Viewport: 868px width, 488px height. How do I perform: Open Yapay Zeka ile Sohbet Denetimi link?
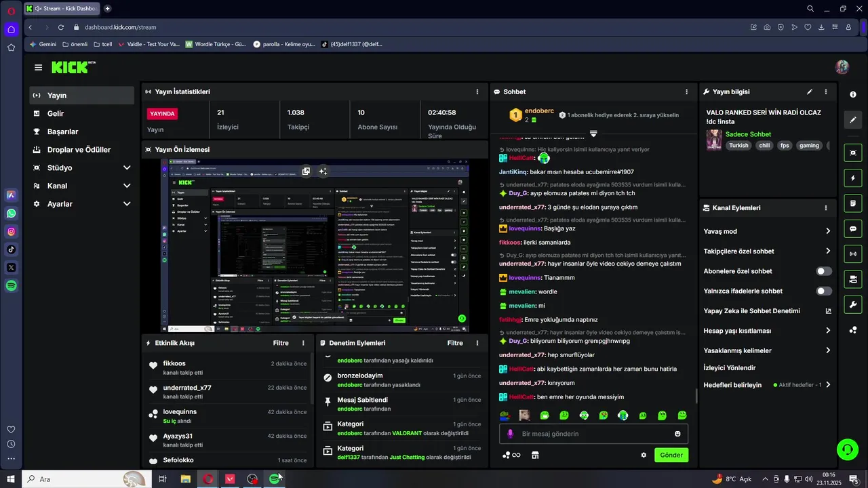coord(767,311)
